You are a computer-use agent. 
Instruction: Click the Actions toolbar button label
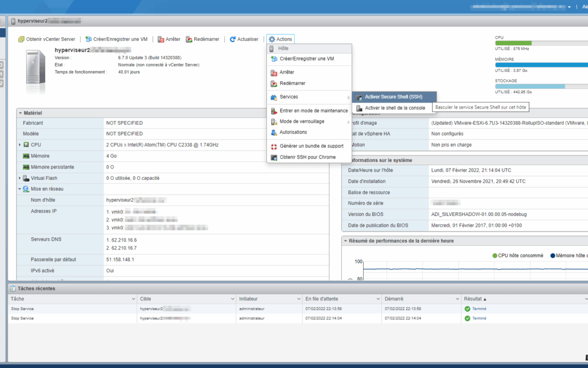284,39
